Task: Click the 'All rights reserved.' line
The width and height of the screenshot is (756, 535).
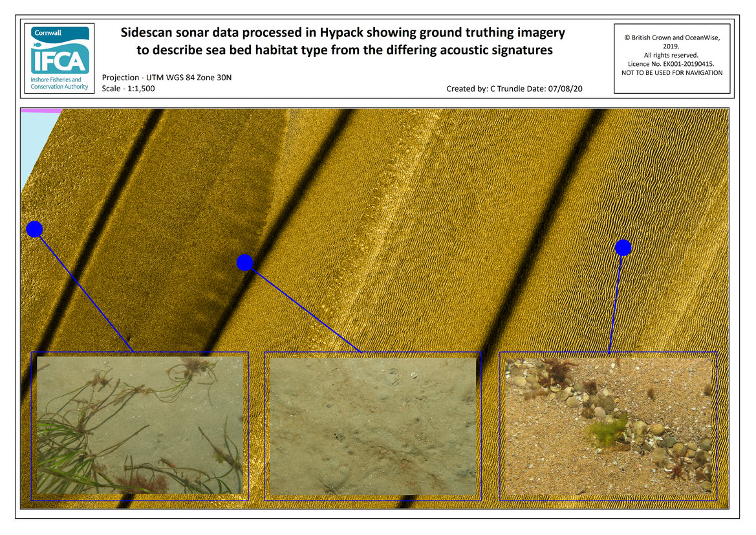Action: [671, 56]
